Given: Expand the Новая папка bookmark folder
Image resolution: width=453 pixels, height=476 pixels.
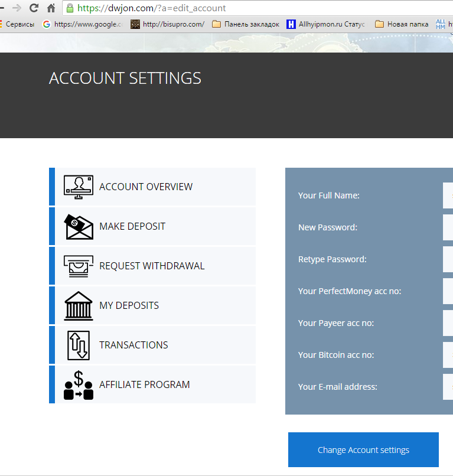Looking at the screenshot, I should (402, 24).
